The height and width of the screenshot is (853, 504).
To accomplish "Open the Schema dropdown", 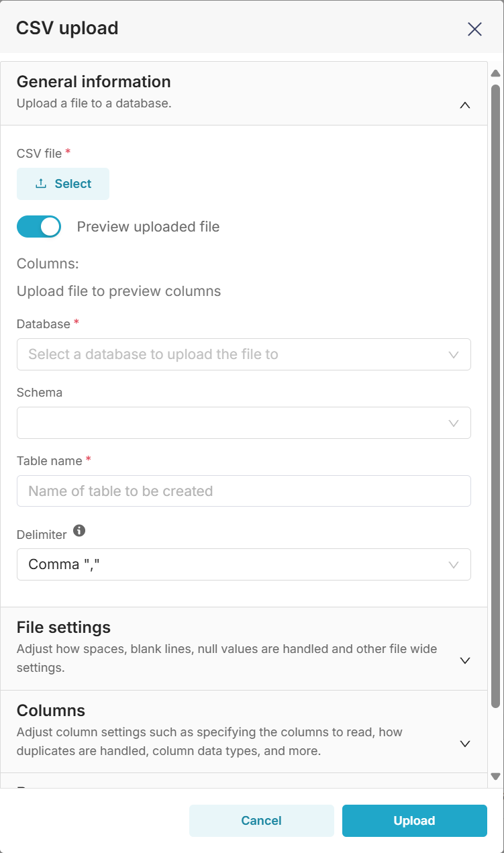I will [244, 423].
